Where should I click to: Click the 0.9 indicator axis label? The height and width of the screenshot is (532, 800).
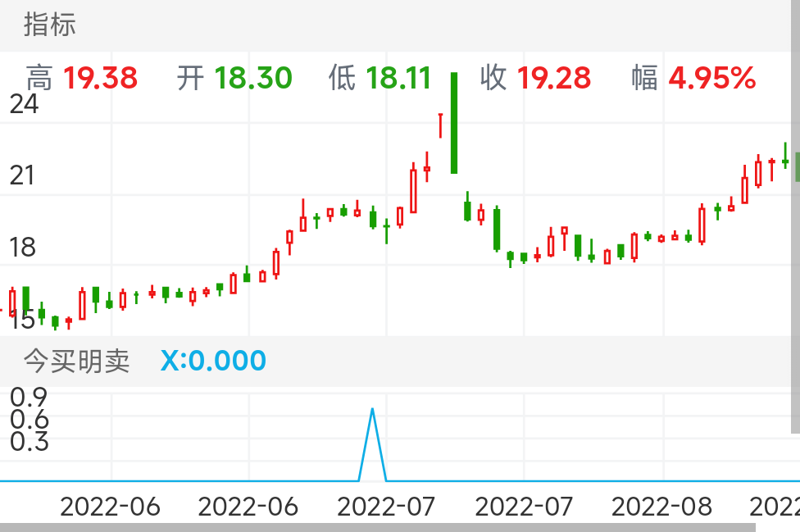[29, 398]
